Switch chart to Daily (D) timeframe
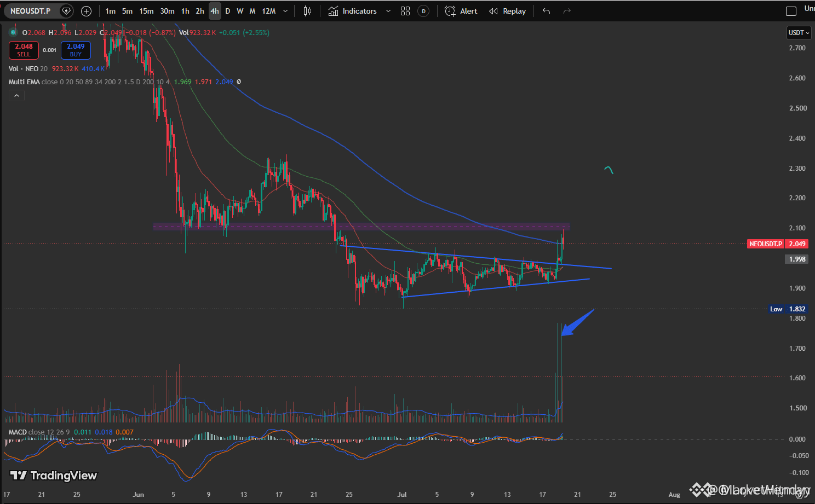 point(228,11)
